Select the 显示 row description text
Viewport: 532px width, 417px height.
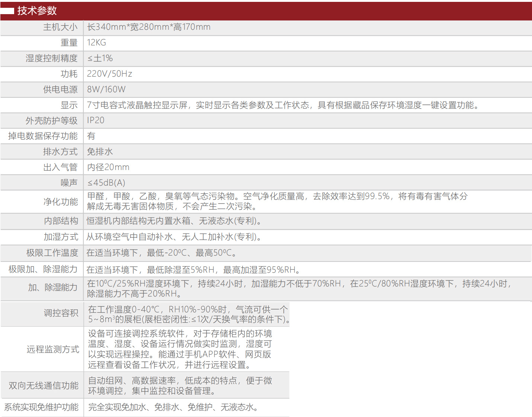pyautogui.click(x=283, y=105)
